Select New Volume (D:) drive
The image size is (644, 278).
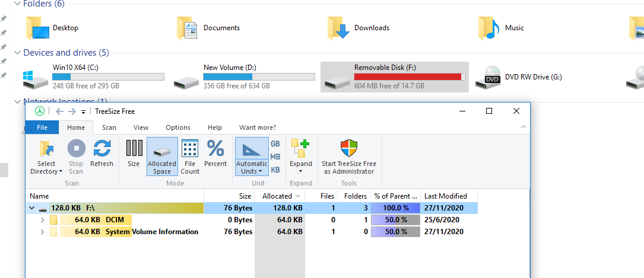pos(245,76)
